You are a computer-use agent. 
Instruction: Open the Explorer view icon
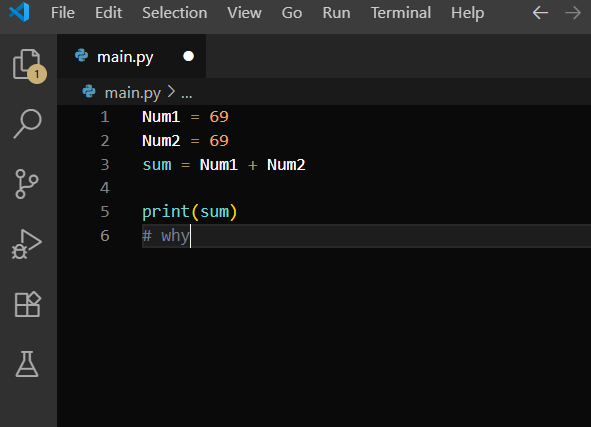click(x=29, y=65)
